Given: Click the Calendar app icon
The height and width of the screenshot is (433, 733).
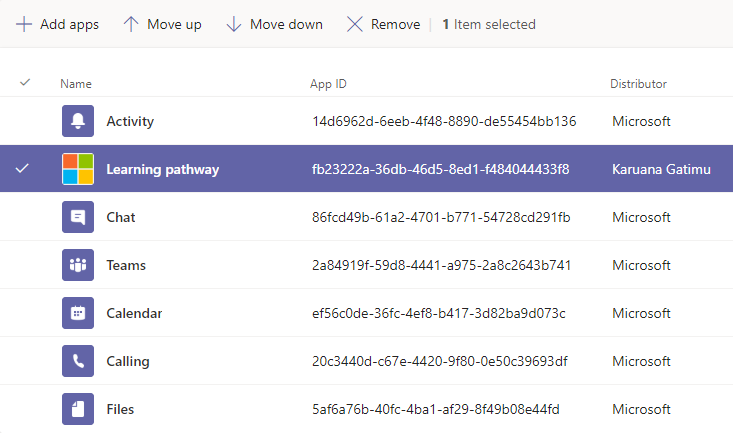Looking at the screenshot, I should click(x=78, y=313).
